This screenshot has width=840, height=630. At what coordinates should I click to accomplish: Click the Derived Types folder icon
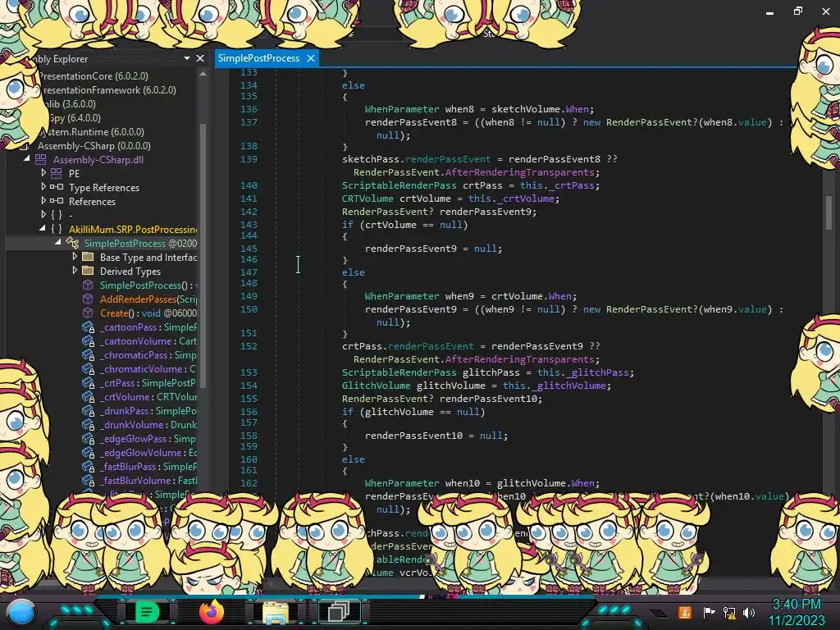pyautogui.click(x=87, y=271)
